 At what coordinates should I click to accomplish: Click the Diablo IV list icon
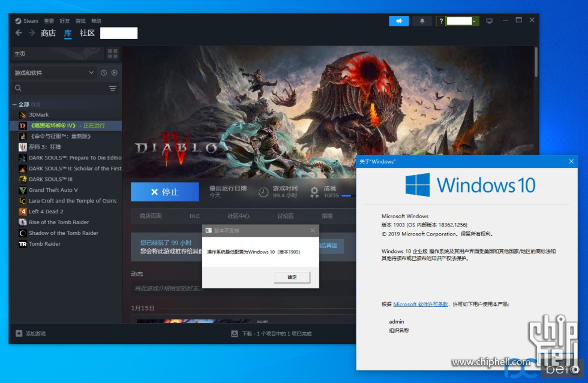coord(23,125)
